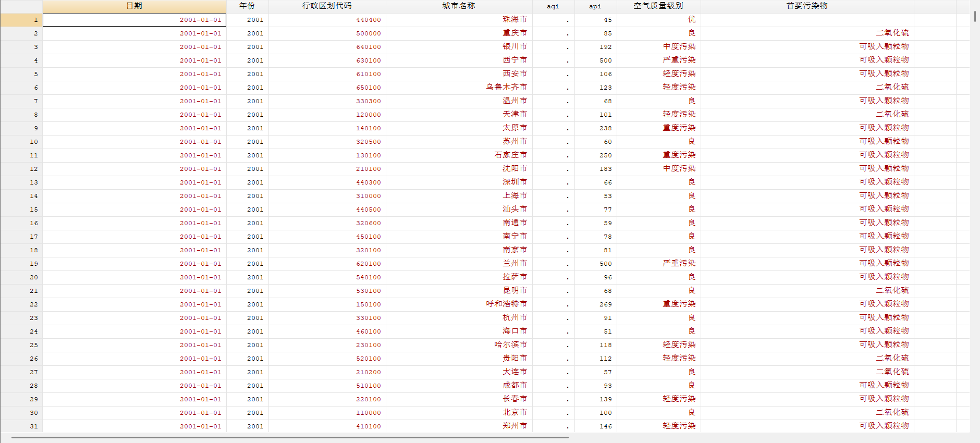
Task: Click the horizontal scrollbar at bottom
Action: [x=290, y=438]
